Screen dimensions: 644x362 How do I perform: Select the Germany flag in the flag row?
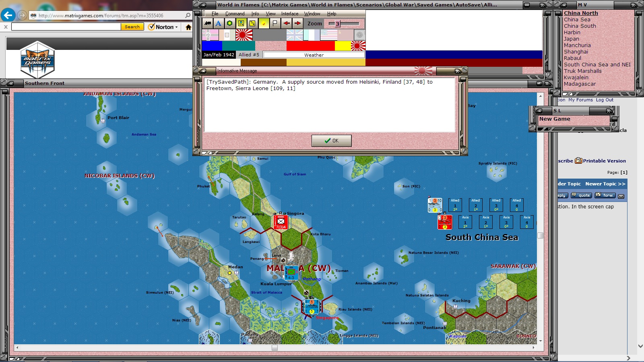pos(210,35)
